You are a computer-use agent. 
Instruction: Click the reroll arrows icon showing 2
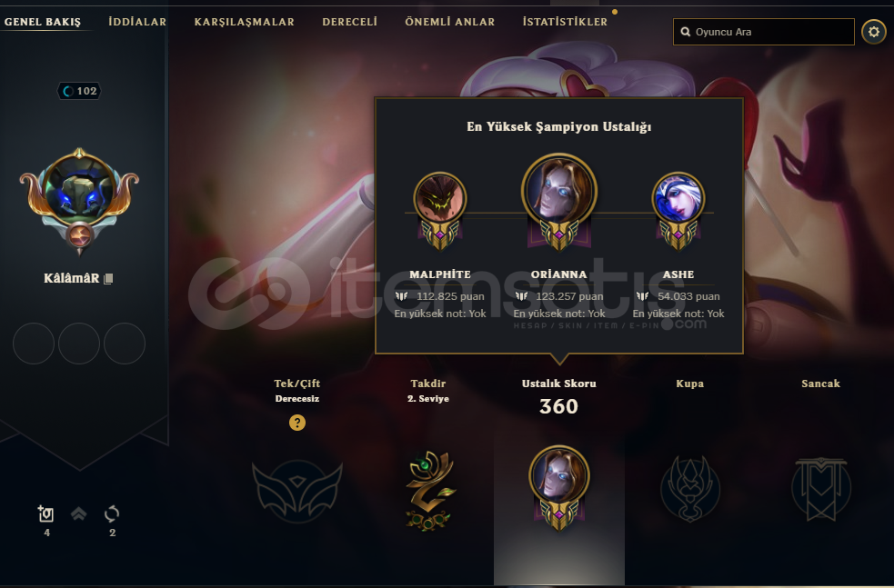(112, 513)
